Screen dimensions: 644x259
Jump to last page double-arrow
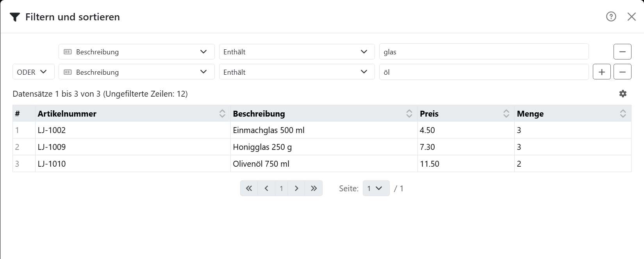coord(314,188)
